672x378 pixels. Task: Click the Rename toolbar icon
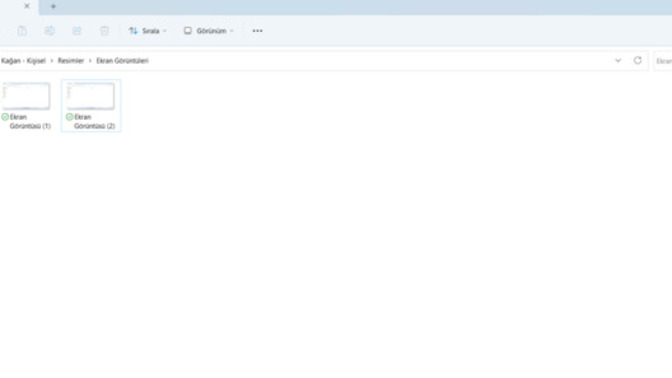[49, 31]
